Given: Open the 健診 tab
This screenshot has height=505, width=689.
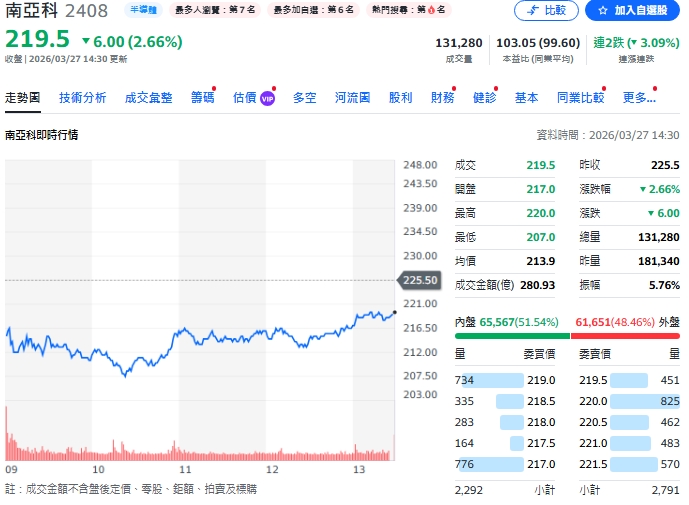Looking at the screenshot, I should pos(484,98).
